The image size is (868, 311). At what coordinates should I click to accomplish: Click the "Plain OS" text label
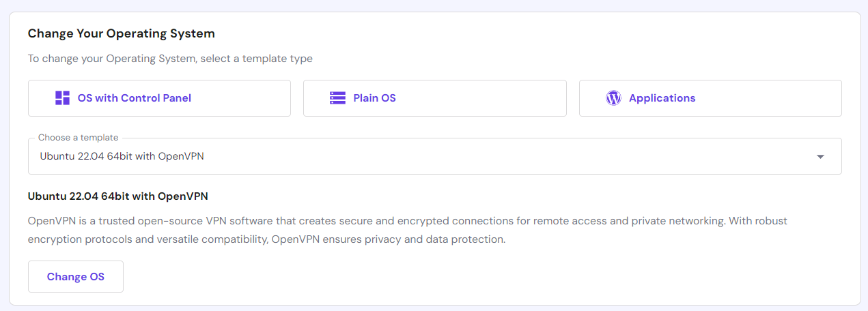(374, 98)
